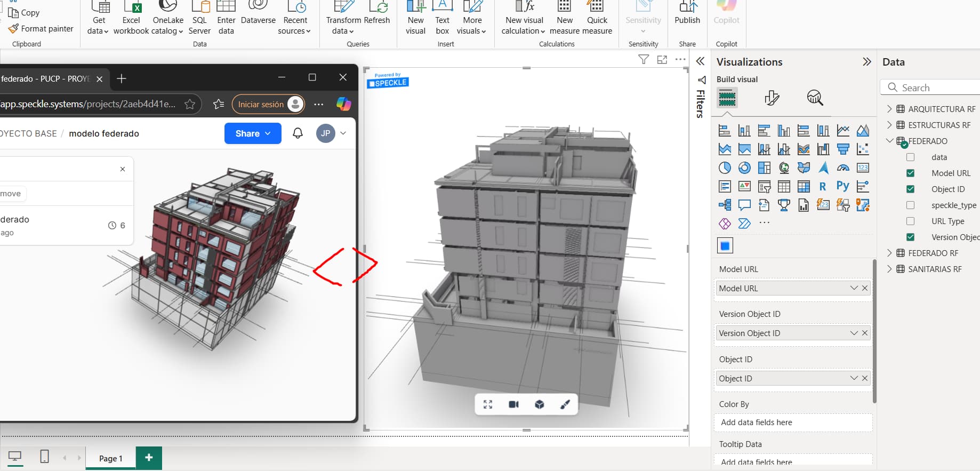Image resolution: width=980 pixels, height=471 pixels.
Task: Expand the ARQUITECTURA RF table
Action: point(889,109)
